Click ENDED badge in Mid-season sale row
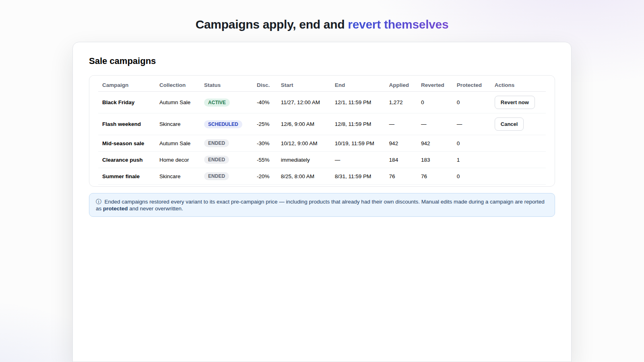The width and height of the screenshot is (644, 362). tap(217, 143)
